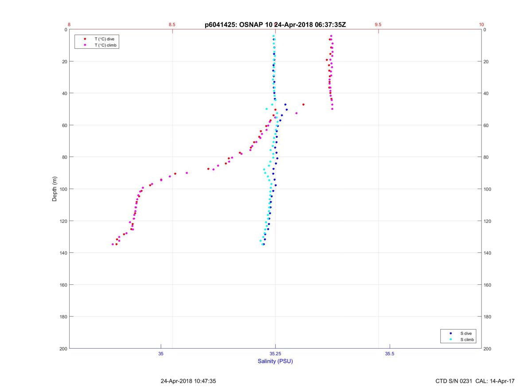Screen dimensions: 532x392
Task: Click the 140 tick on right depth axis
Action: (x=488, y=253)
